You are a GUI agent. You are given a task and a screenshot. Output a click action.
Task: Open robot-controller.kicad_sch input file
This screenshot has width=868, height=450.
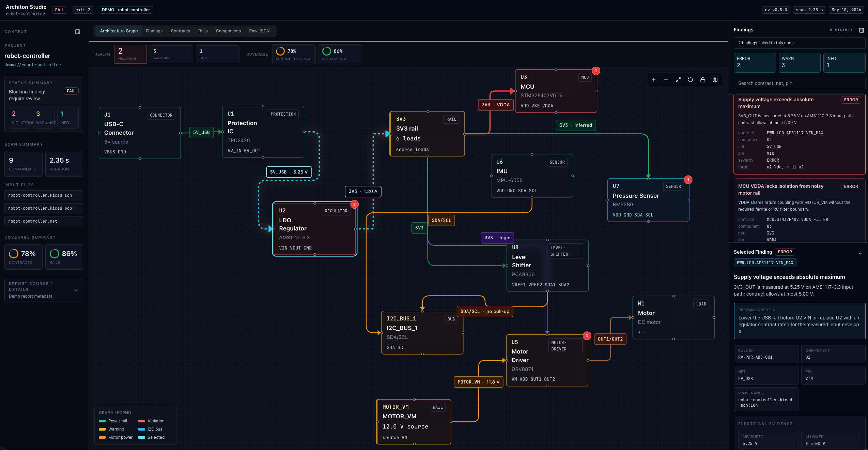point(44,195)
